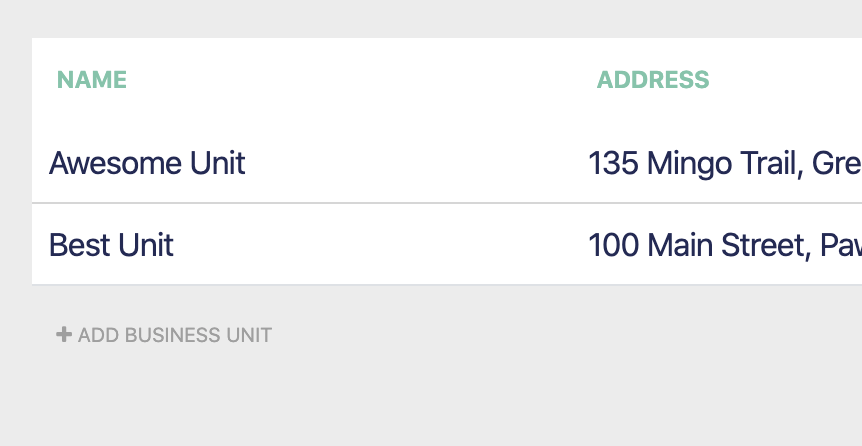862x446 pixels.
Task: Select the 100 Main Street address cell
Action: (x=725, y=245)
